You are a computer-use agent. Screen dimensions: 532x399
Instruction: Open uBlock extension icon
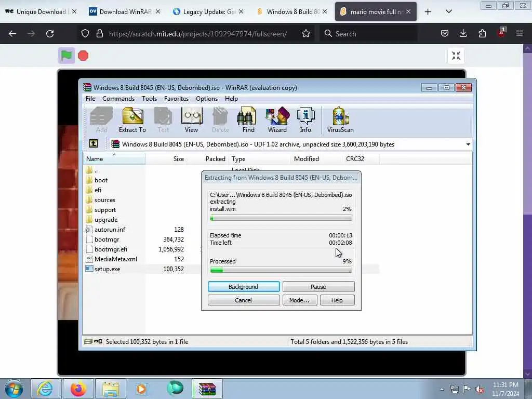pyautogui.click(x=501, y=33)
